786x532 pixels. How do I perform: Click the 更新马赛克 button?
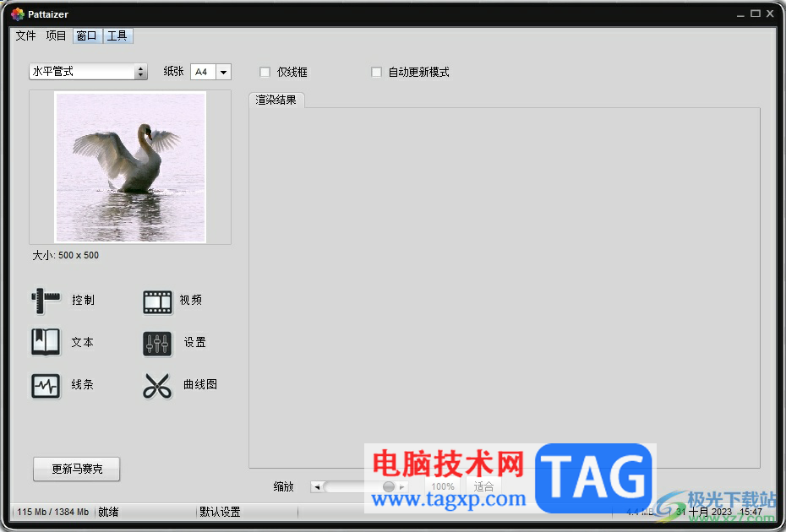(x=77, y=469)
